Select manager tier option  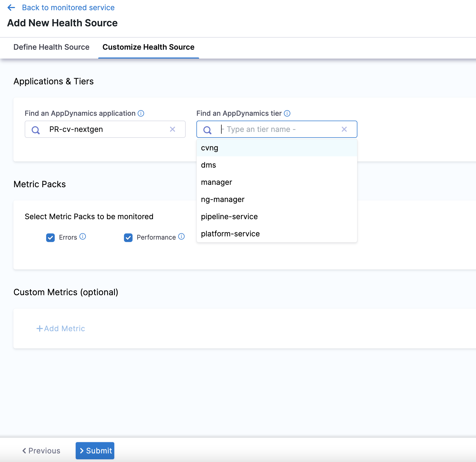(x=277, y=182)
